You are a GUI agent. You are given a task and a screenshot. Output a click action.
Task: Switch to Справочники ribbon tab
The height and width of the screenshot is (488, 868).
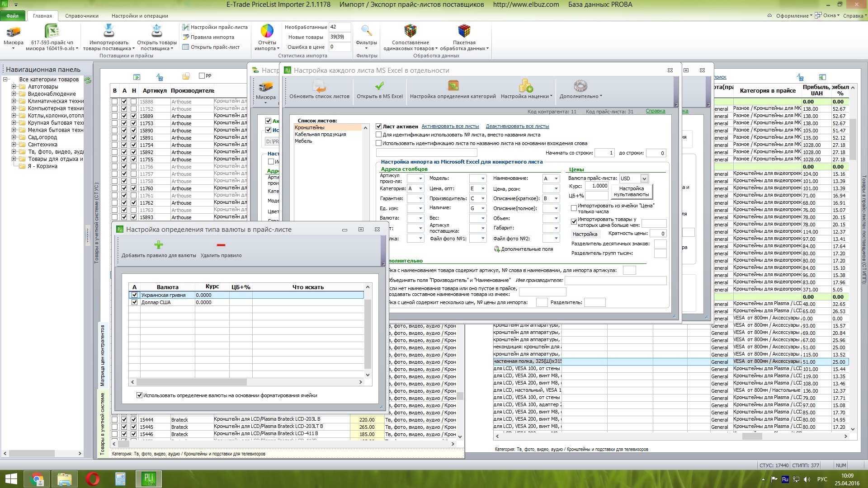pyautogui.click(x=82, y=16)
